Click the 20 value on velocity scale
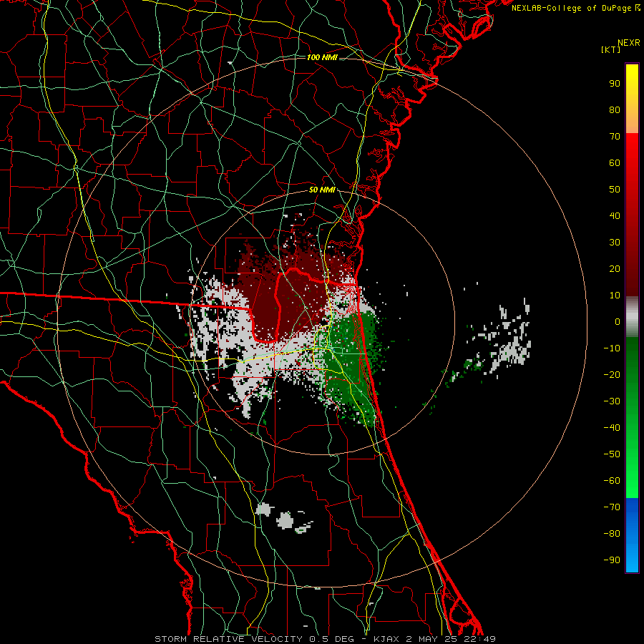 tap(615, 268)
